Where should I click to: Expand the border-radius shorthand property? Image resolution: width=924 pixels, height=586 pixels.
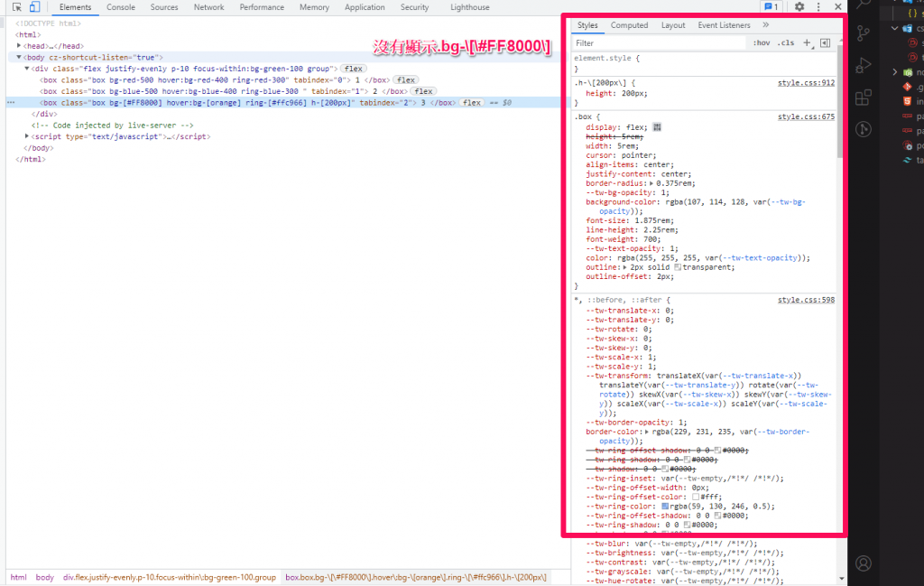(651, 183)
